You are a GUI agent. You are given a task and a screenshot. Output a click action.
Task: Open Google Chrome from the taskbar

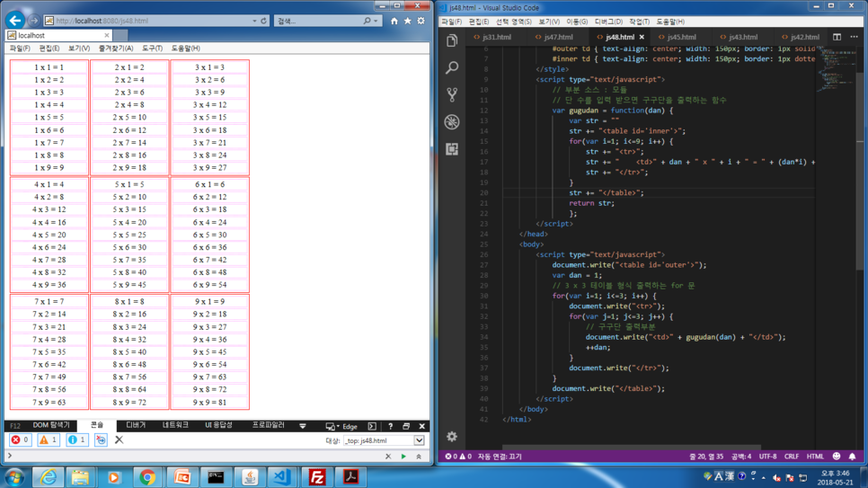pyautogui.click(x=147, y=477)
